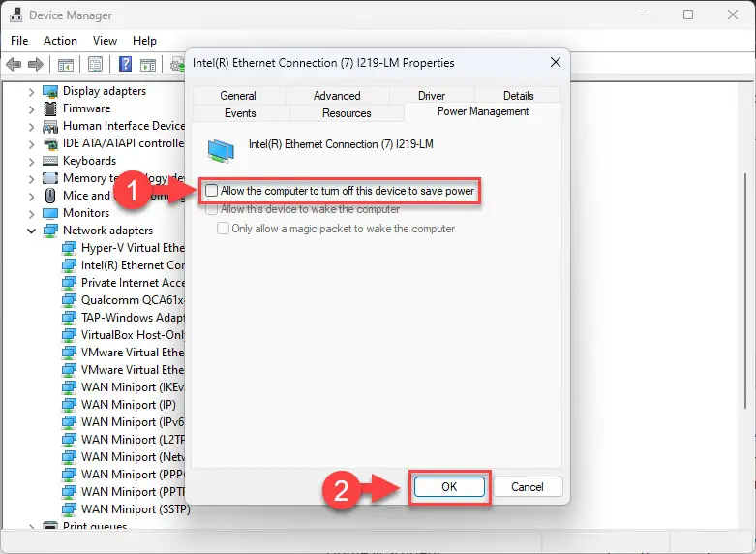756x554 pixels.
Task: Select the Network adapters category icon
Action: 50,231
